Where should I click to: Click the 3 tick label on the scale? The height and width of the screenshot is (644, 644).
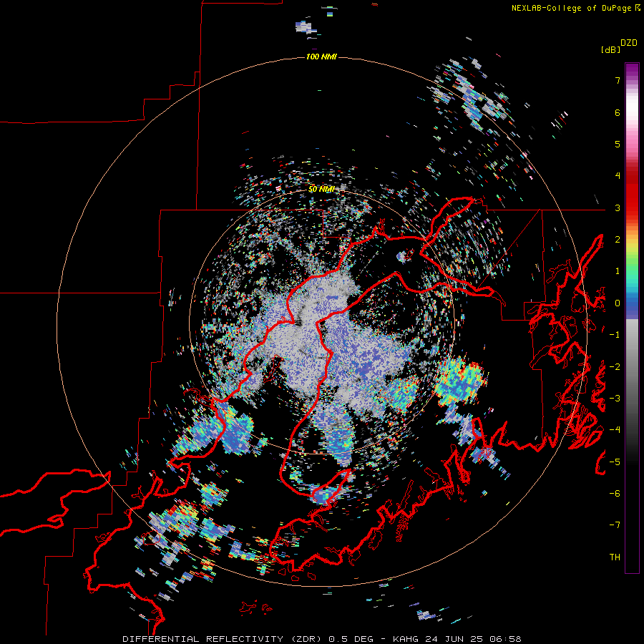click(x=618, y=208)
